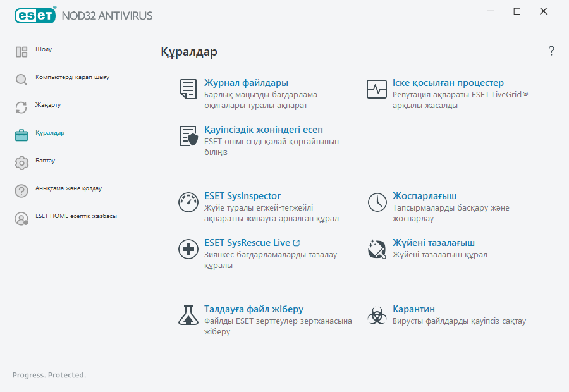Open help with the question mark button
Screen dimensions: 569x392
tap(551, 51)
